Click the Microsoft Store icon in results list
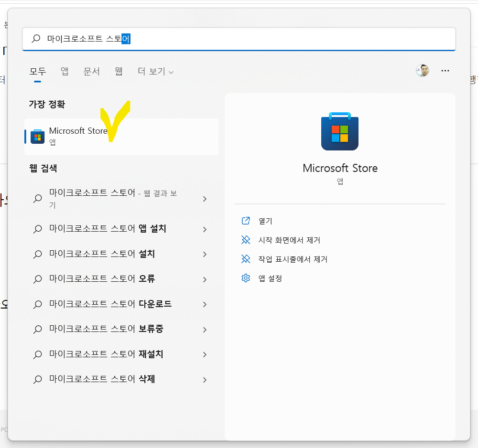The height and width of the screenshot is (448, 478). [x=37, y=137]
